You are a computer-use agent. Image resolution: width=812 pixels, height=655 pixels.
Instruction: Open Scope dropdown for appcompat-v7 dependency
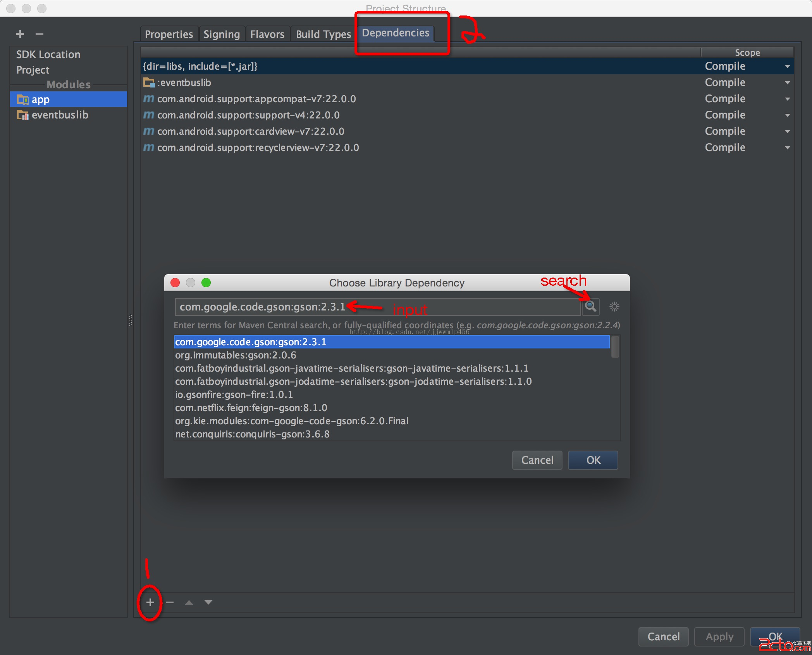787,99
